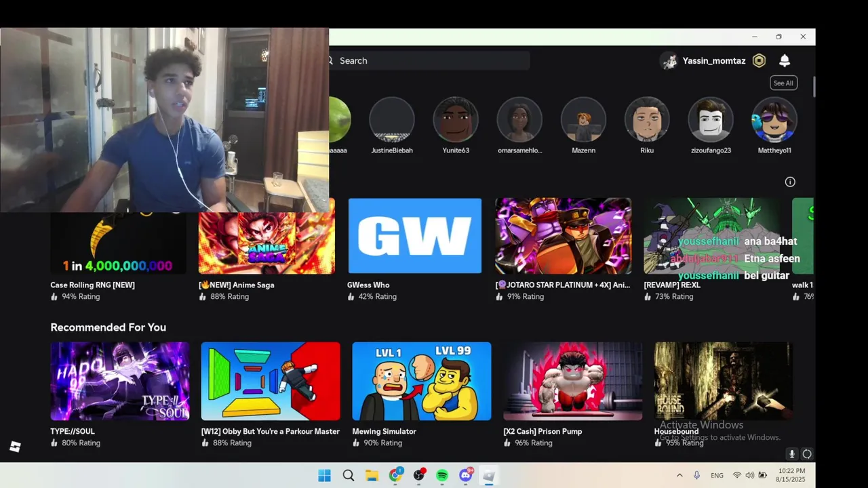Click the 91% Rating text
Image resolution: width=868 pixels, height=488 pixels.
pyautogui.click(x=526, y=297)
